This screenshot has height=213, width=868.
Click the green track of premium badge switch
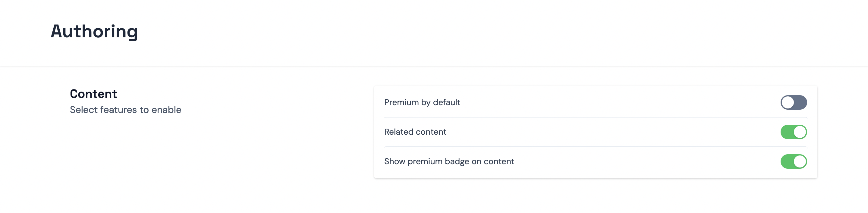click(787, 161)
